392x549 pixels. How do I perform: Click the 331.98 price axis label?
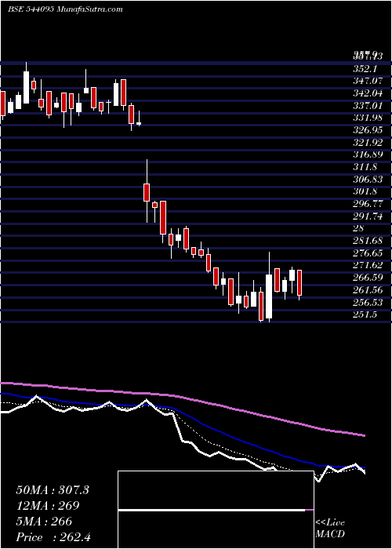[x=368, y=118]
